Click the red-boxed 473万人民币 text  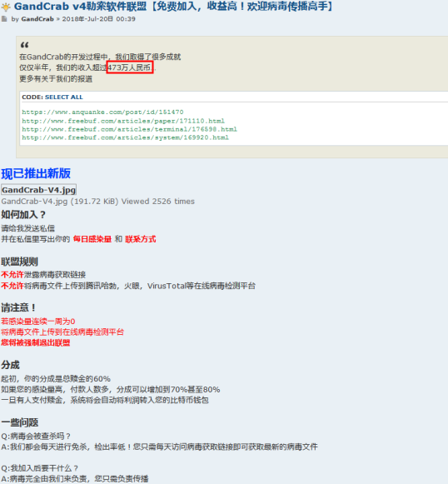(x=130, y=67)
